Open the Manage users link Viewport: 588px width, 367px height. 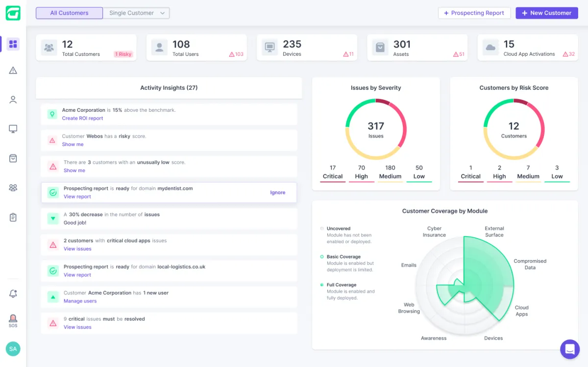pyautogui.click(x=80, y=301)
